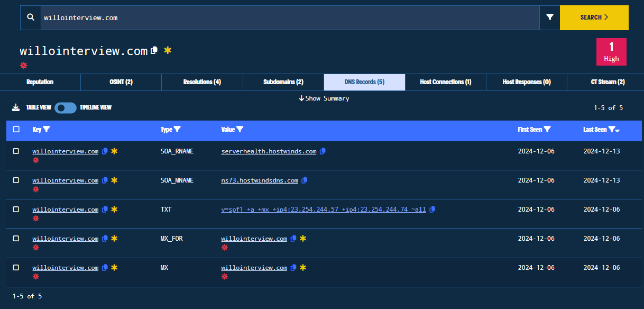Filter by the Type column

177,129
